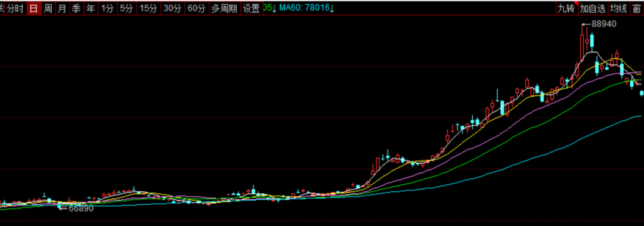Switch chart to 周 weekly period
This screenshot has height=226, width=644.
tap(48, 8)
